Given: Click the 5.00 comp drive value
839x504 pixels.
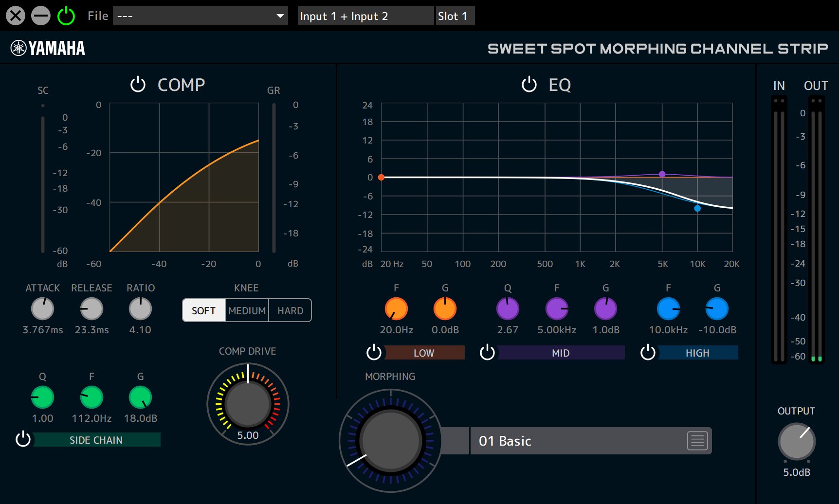Looking at the screenshot, I should (248, 435).
